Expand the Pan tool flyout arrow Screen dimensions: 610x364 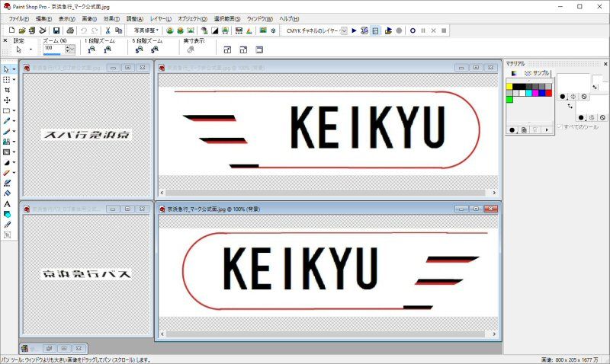14,69
